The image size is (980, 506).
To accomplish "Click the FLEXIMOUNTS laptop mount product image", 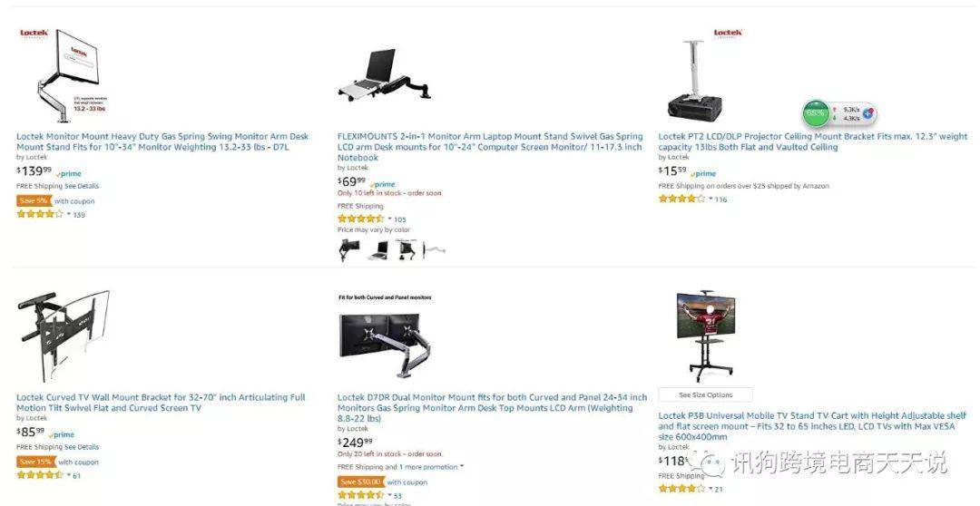I will pyautogui.click(x=385, y=74).
